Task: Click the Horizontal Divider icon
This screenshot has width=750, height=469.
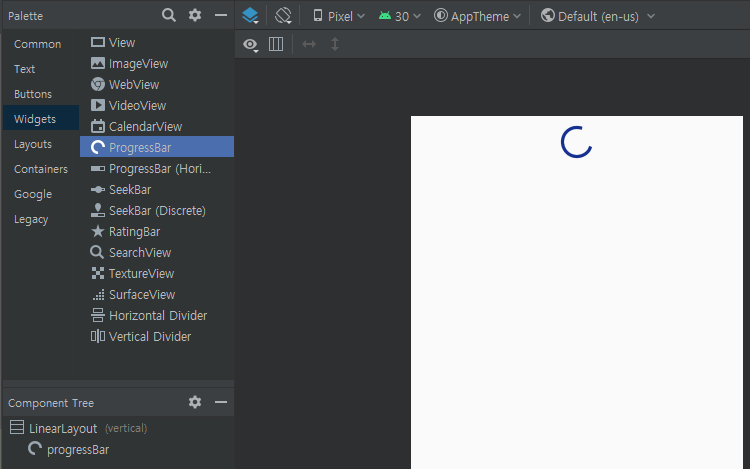Action: (98, 315)
